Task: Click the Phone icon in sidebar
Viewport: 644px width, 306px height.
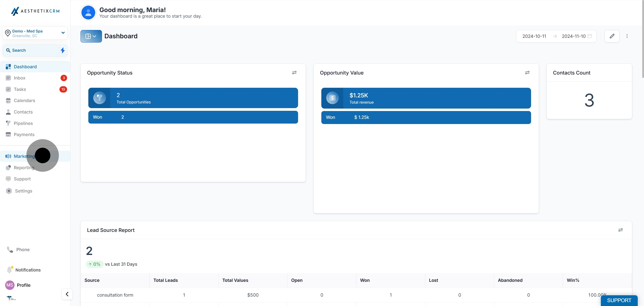Action: click(x=10, y=249)
